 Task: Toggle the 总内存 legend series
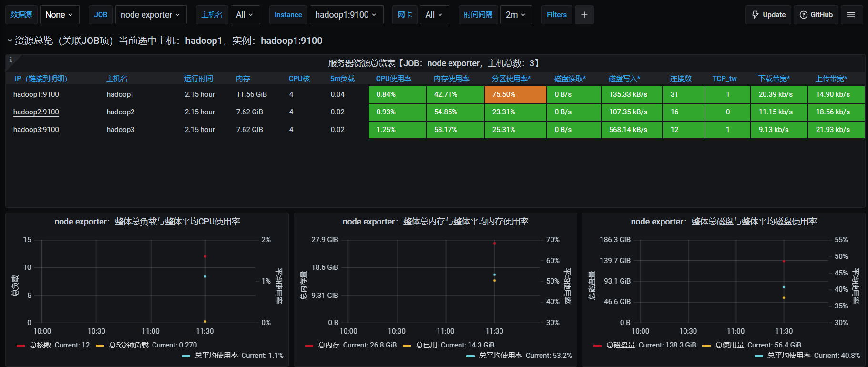point(329,345)
